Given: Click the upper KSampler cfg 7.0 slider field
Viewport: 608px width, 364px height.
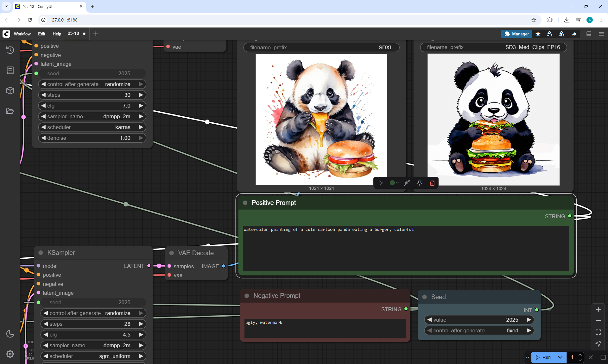Looking at the screenshot, I should [92, 106].
